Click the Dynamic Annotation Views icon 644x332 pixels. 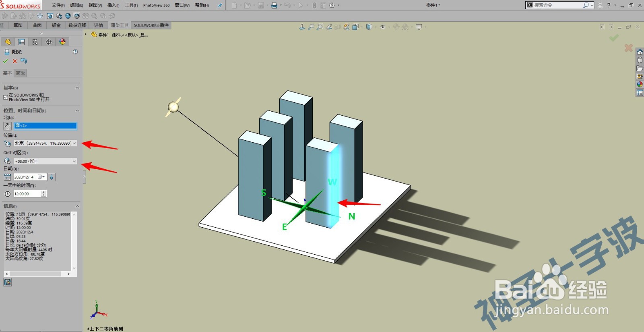click(347, 27)
